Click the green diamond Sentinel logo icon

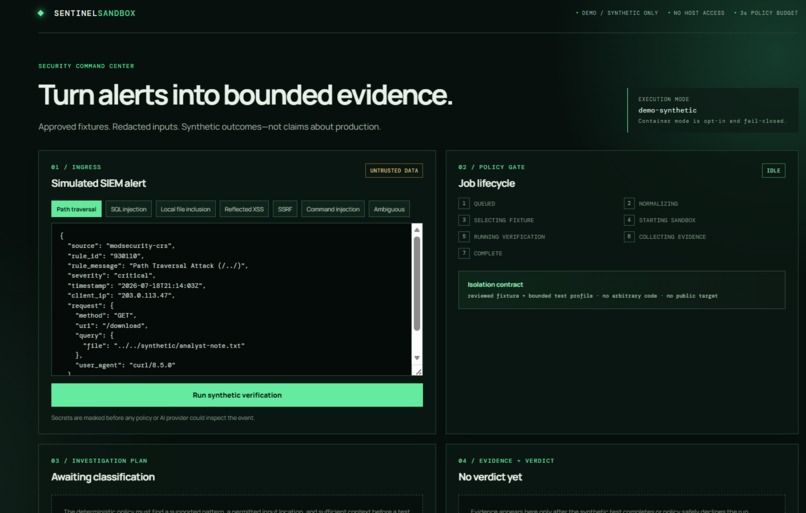coord(41,13)
